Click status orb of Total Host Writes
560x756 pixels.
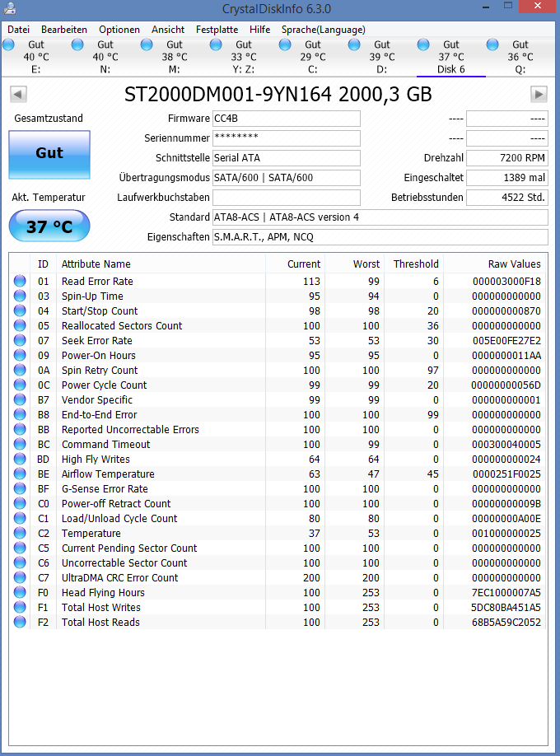(x=20, y=608)
